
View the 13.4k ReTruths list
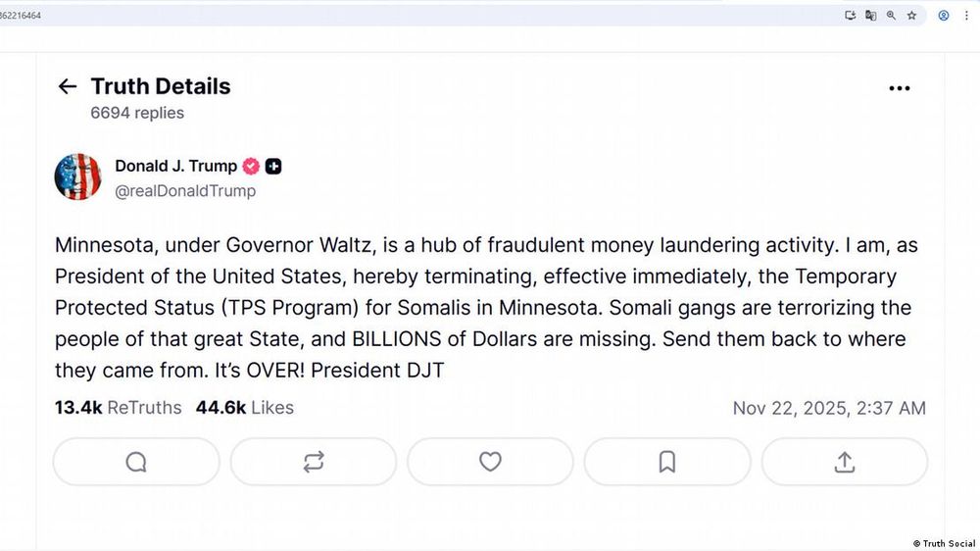point(118,407)
